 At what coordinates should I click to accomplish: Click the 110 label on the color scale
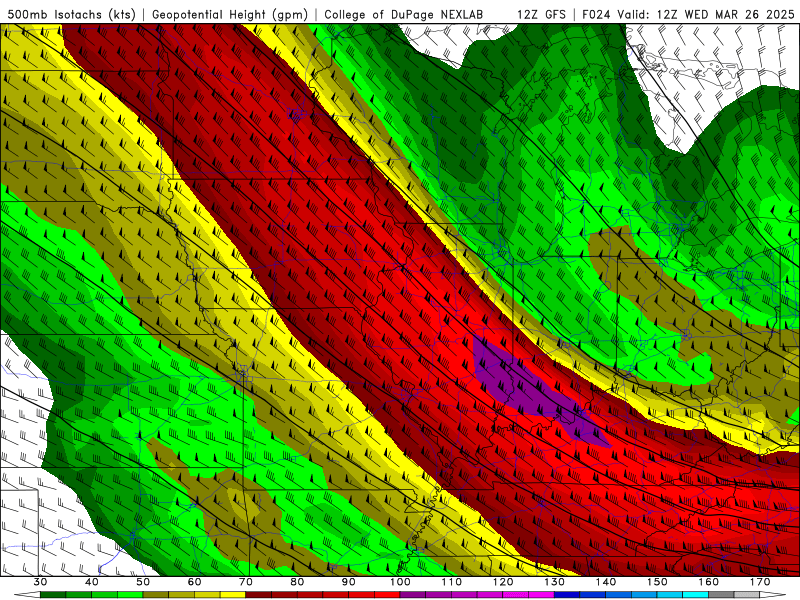[x=452, y=582]
